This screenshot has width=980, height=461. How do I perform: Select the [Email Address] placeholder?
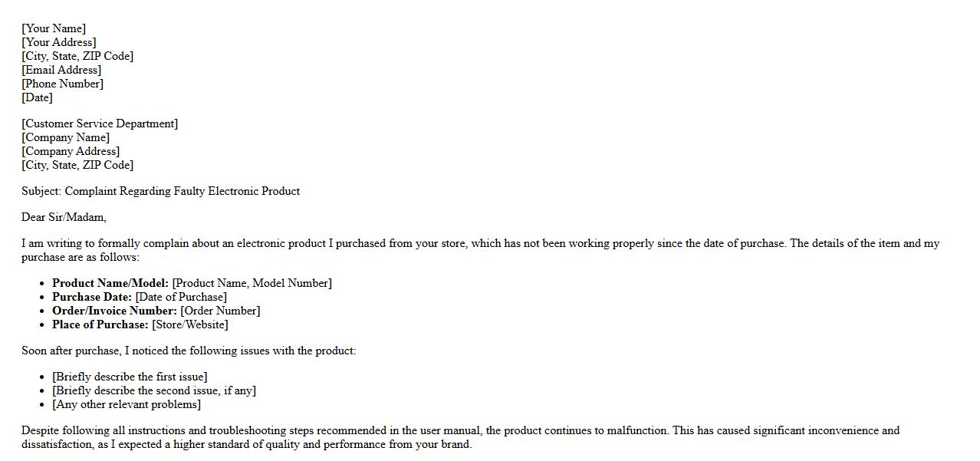(x=61, y=70)
